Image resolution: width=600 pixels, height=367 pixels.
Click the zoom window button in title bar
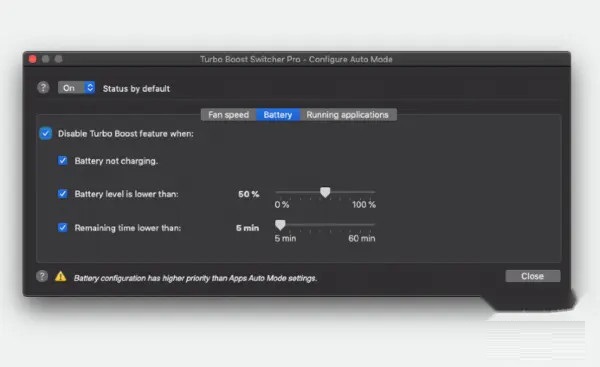[59, 59]
